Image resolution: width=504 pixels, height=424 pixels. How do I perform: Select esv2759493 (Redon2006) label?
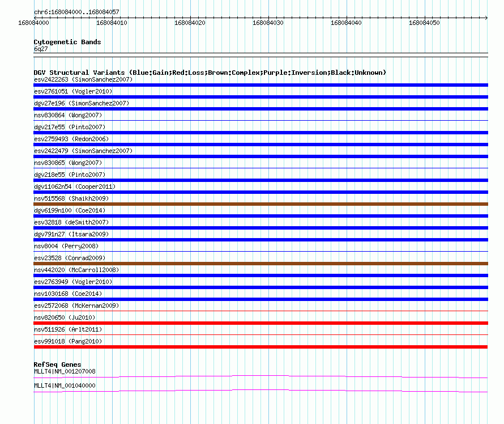71,139
